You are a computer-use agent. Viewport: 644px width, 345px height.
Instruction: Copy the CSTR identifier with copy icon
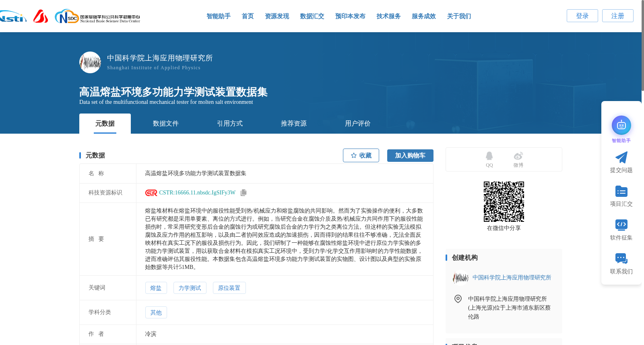point(244,193)
